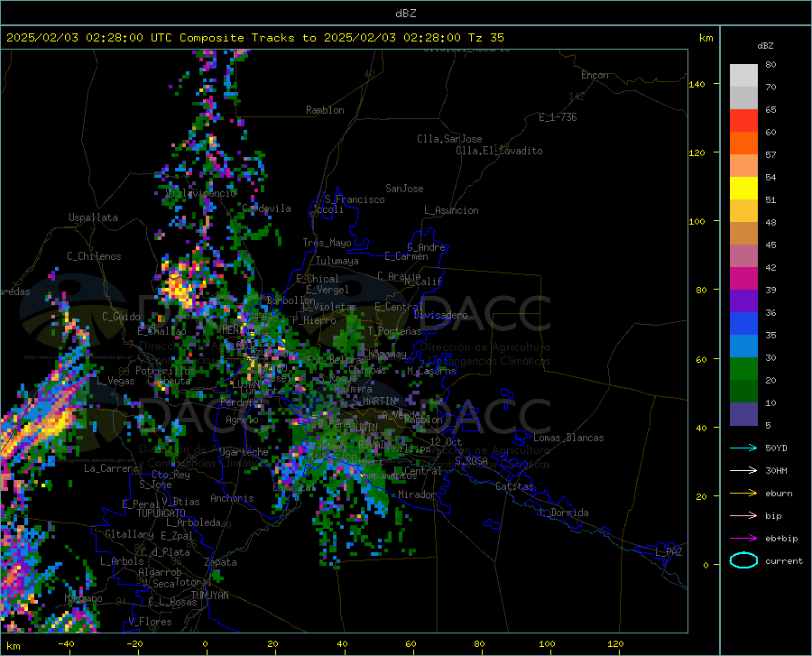Click the 'E_1-736' label
This screenshot has width=812, height=656.
[x=558, y=117]
